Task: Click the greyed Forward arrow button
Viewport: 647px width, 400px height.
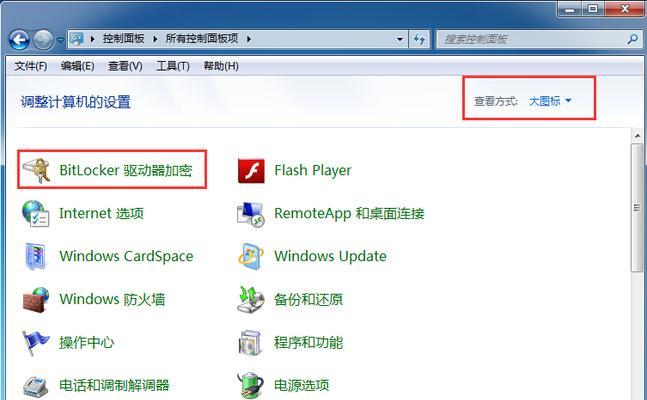Action: (x=43, y=40)
